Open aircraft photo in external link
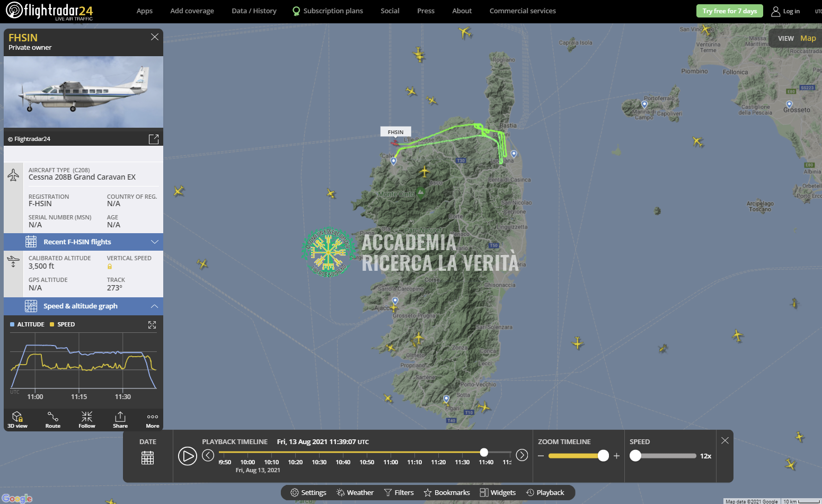 coord(154,139)
